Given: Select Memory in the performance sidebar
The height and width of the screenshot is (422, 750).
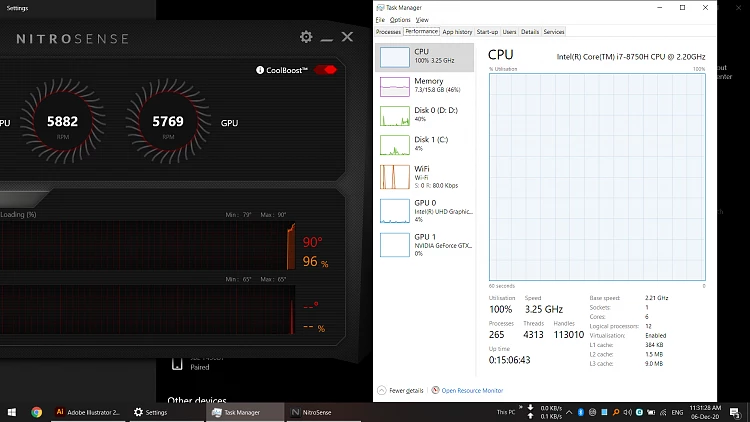Looking at the screenshot, I should click(425, 86).
